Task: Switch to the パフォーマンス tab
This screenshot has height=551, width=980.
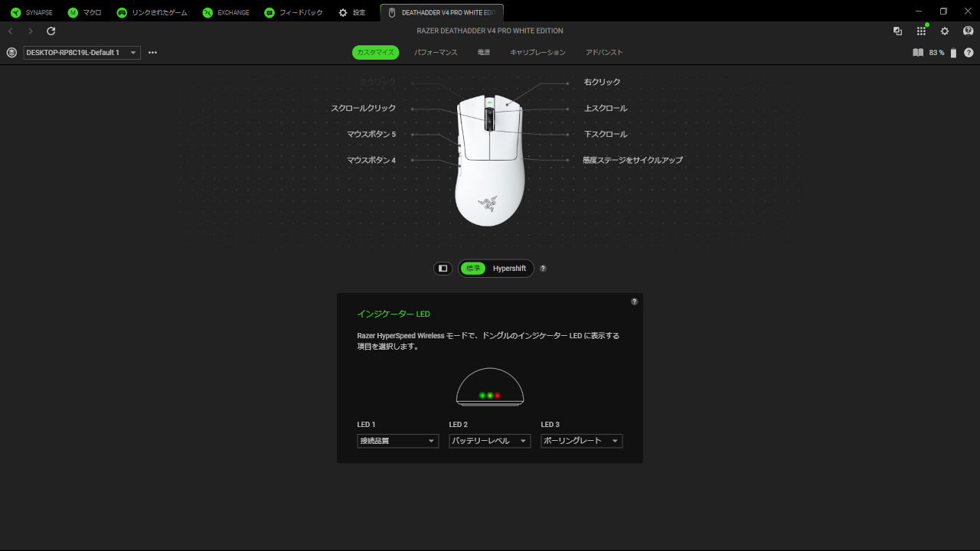Action: tap(436, 52)
